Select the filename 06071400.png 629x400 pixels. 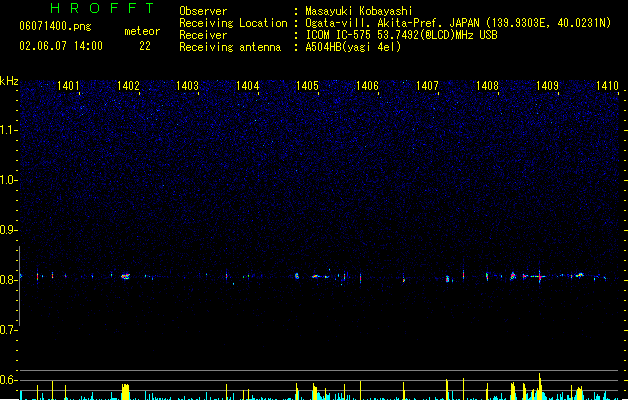pos(55,26)
